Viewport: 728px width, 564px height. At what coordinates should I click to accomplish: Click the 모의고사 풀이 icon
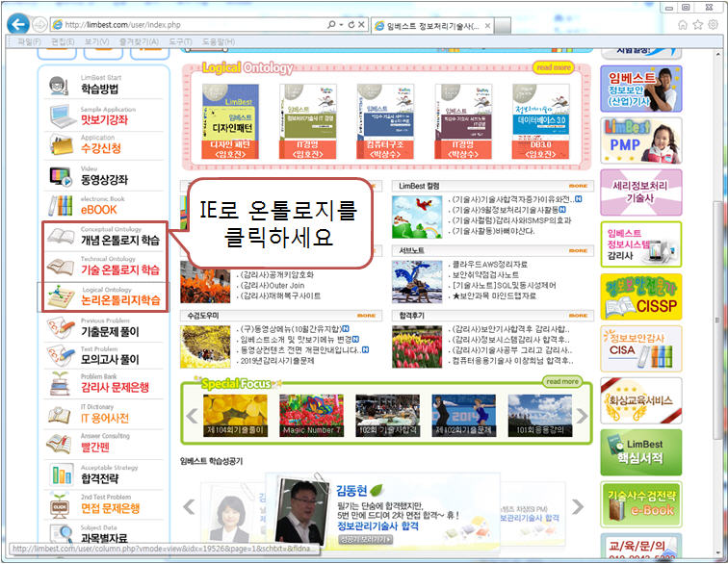61,356
